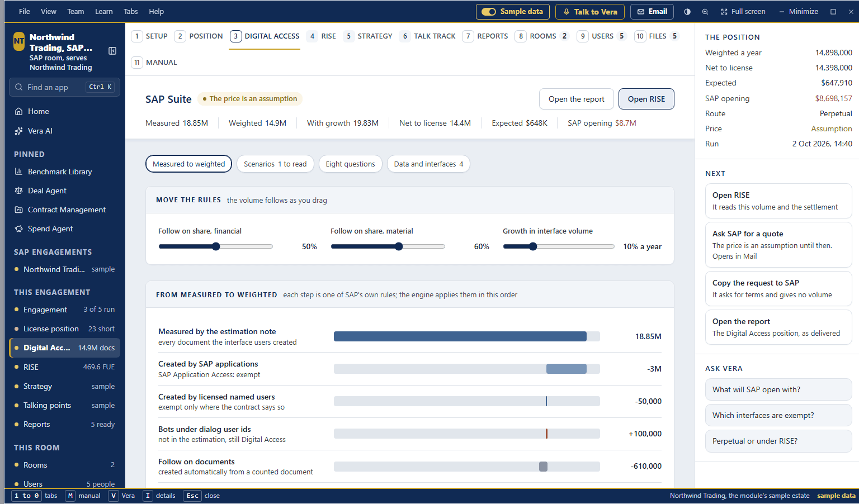This screenshot has height=504, width=859.
Task: Click Talk to Vera microphone button
Action: 590,12
